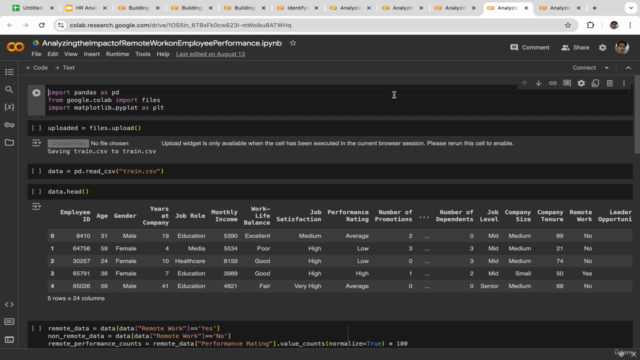Open the View menu
The width and height of the screenshot is (640, 360).
click(x=71, y=54)
